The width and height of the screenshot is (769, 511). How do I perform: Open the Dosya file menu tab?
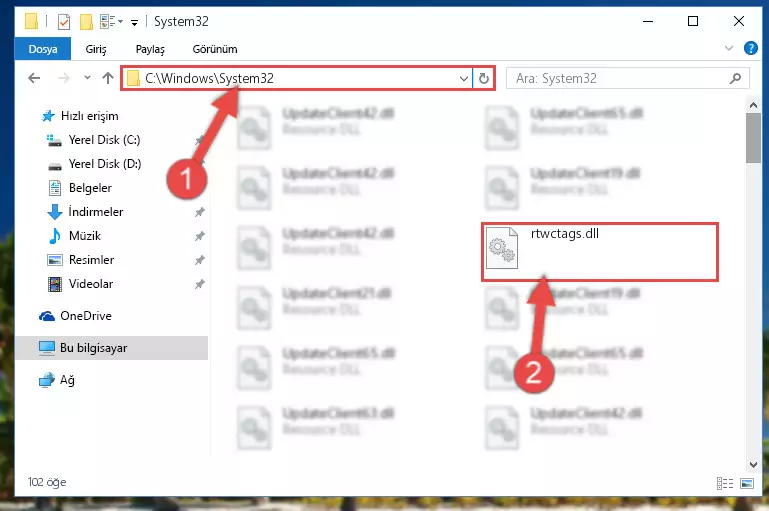click(x=43, y=49)
